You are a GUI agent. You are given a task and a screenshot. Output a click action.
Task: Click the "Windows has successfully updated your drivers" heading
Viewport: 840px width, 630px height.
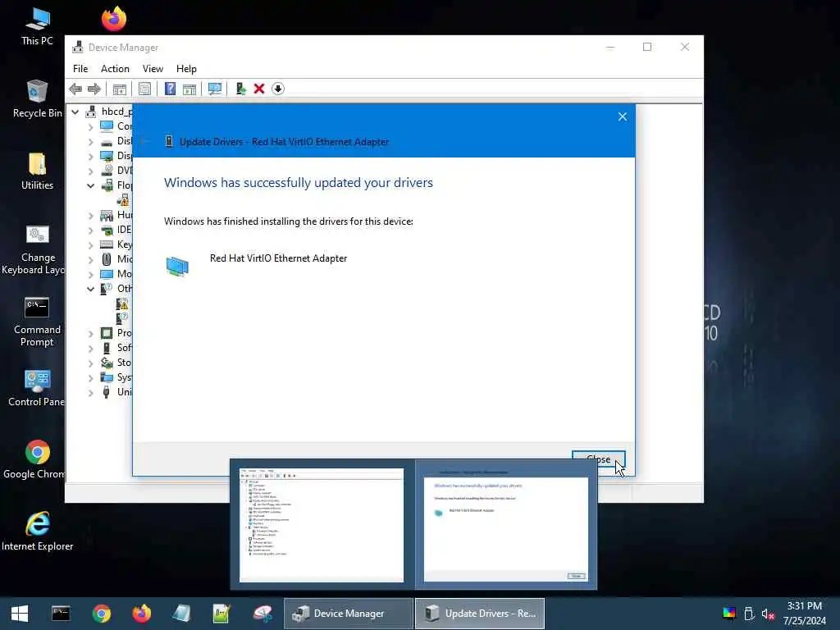(x=299, y=183)
